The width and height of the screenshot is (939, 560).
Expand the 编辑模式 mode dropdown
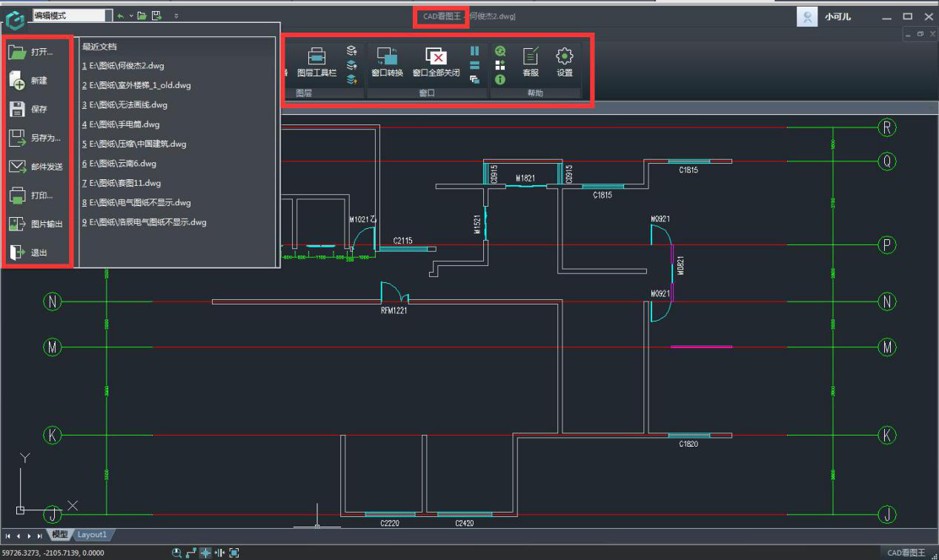(x=109, y=16)
